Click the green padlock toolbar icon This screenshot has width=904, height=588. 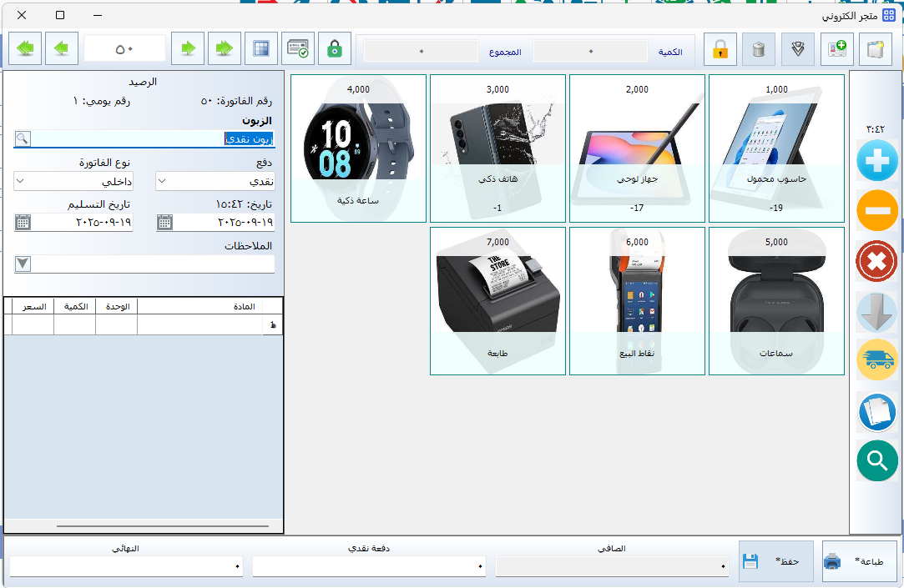335,49
